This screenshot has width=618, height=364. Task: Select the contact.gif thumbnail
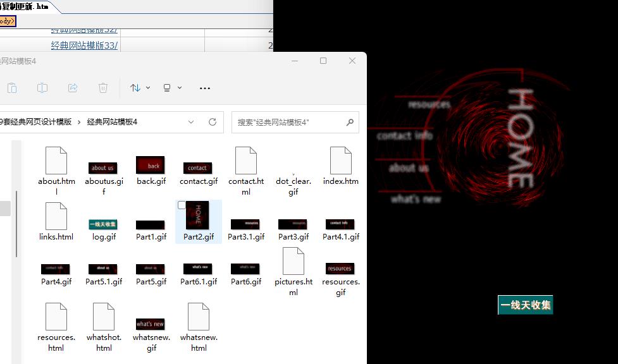click(197, 168)
